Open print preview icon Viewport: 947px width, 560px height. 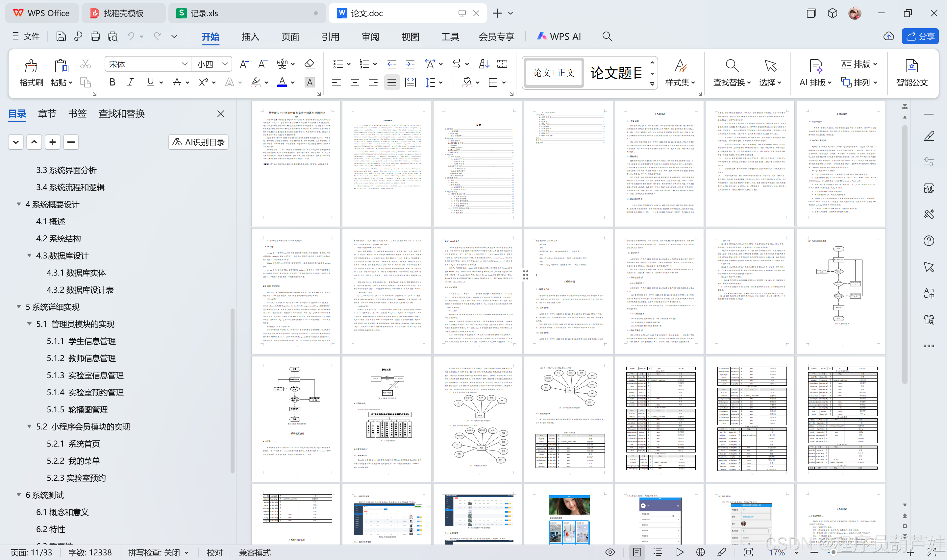(x=112, y=36)
